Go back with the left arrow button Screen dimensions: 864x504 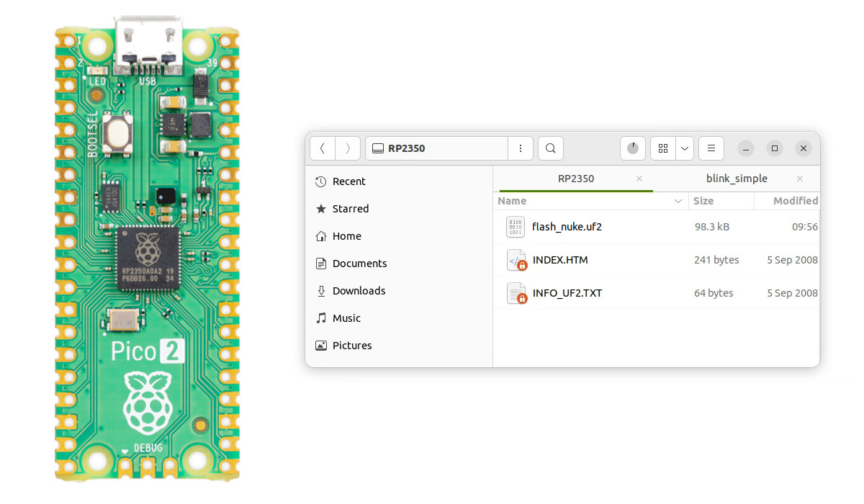point(323,148)
